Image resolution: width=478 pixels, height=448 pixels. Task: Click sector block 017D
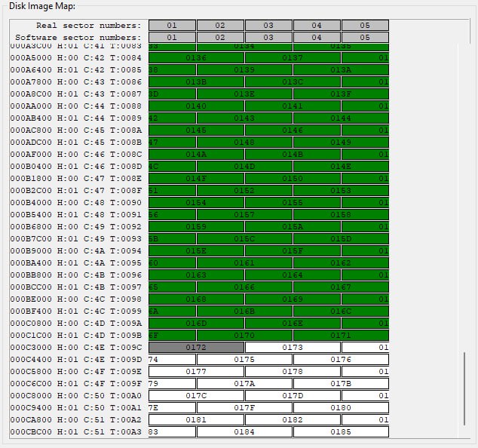pos(293,396)
